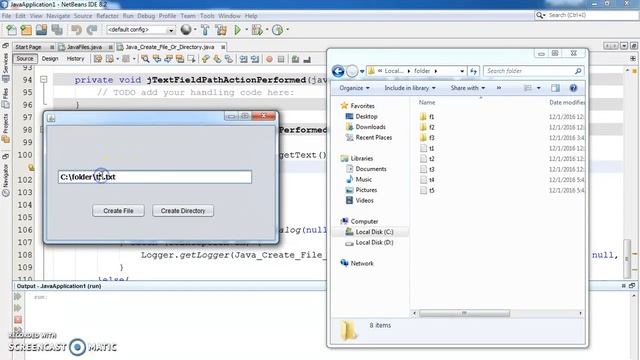Click the Stop Macro Recording square icon
Image resolution: width=640 pixels, height=360 pixels.
(x=281, y=59)
